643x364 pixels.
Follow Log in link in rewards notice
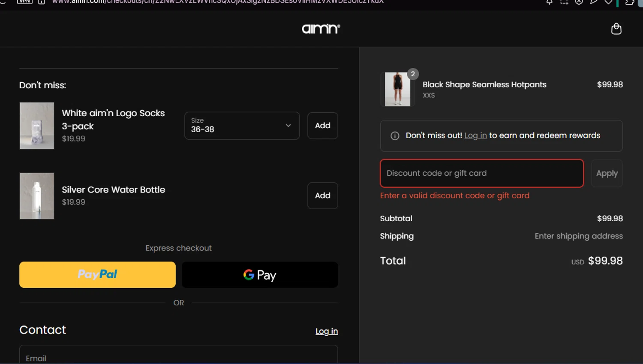[475, 135]
